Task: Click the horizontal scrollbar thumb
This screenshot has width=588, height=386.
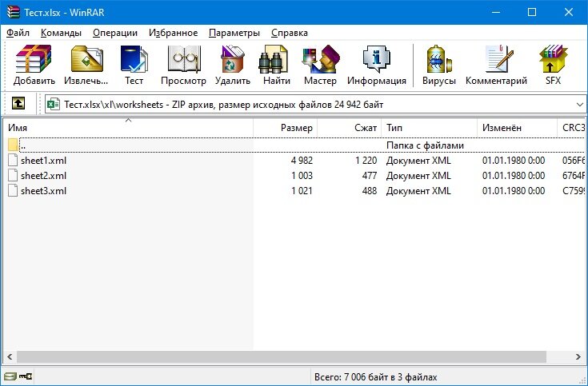Action: coord(282,356)
